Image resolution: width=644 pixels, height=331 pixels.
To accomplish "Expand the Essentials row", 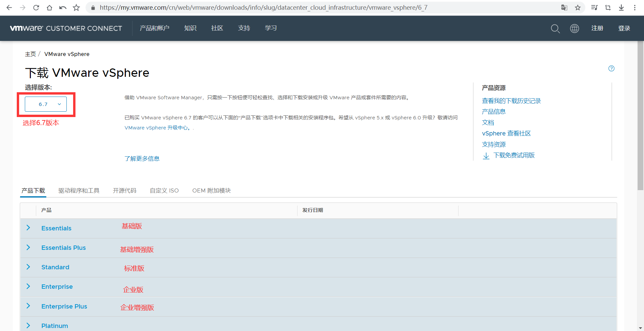I will pos(28,228).
